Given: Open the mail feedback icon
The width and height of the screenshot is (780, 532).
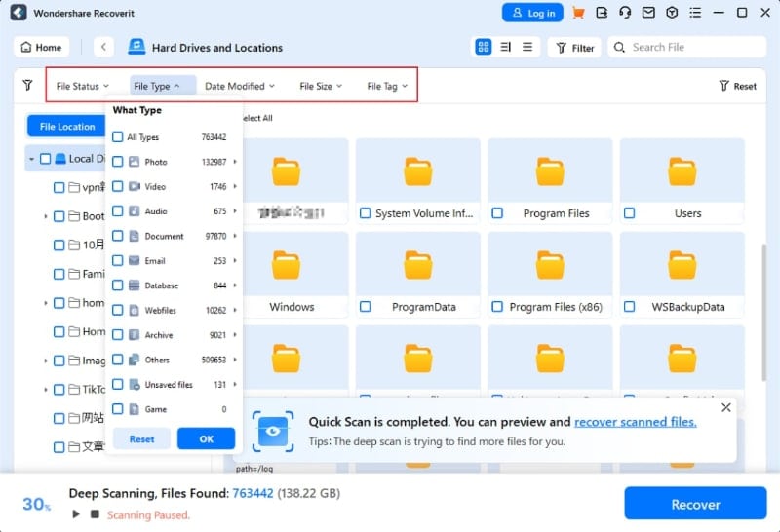Looking at the screenshot, I should [x=648, y=13].
